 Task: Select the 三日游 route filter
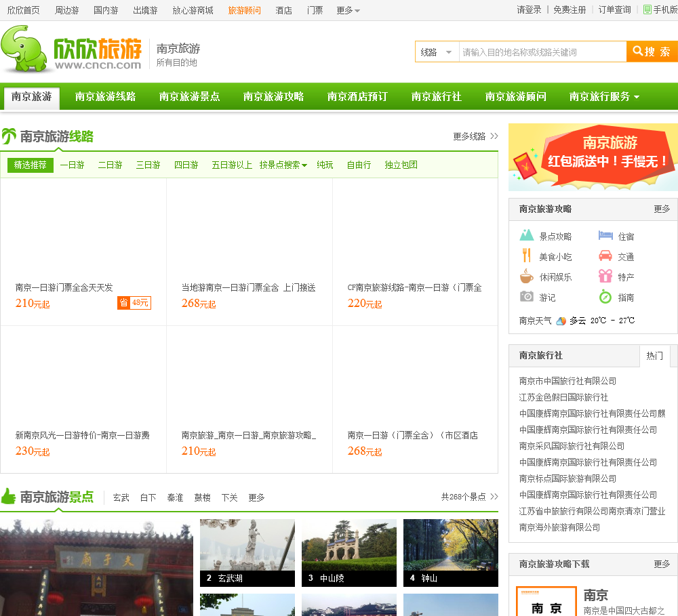pyautogui.click(x=148, y=165)
